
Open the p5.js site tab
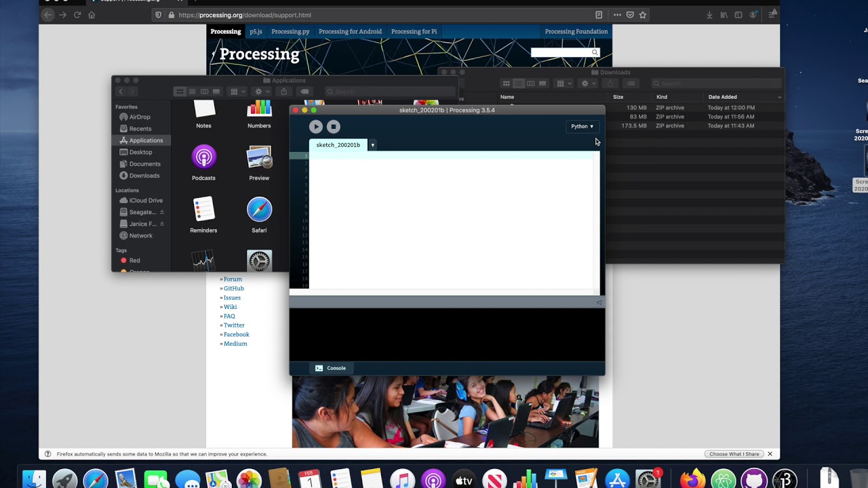(x=256, y=31)
